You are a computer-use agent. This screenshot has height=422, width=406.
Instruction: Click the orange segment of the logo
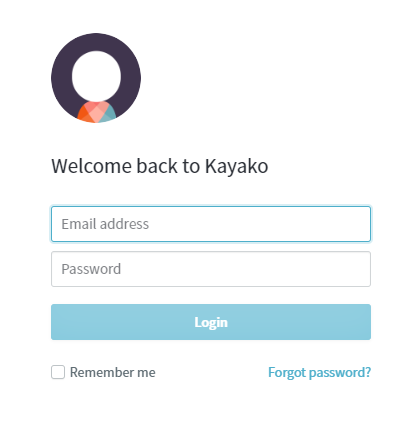tap(83, 115)
